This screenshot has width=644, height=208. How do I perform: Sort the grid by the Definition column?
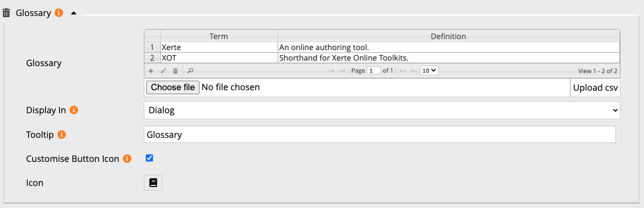448,37
